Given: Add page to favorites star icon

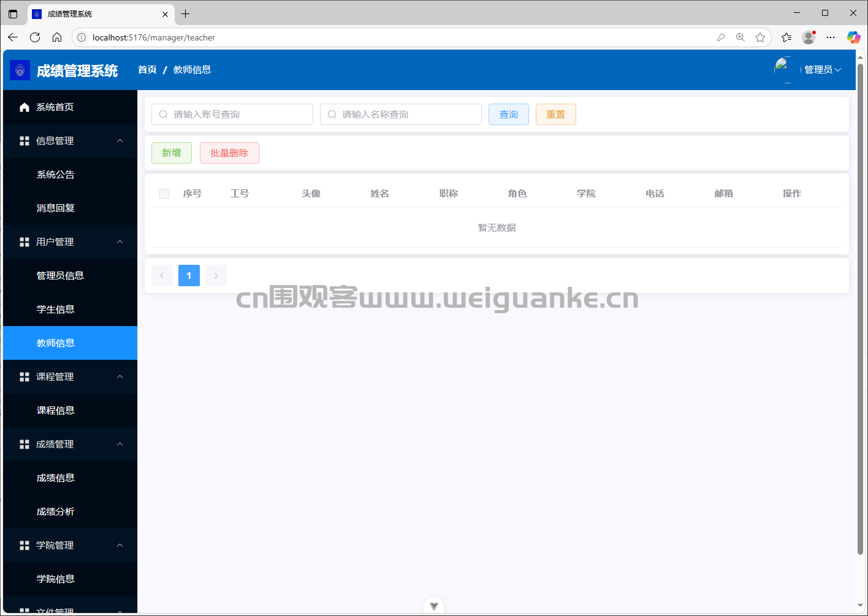Looking at the screenshot, I should point(760,37).
